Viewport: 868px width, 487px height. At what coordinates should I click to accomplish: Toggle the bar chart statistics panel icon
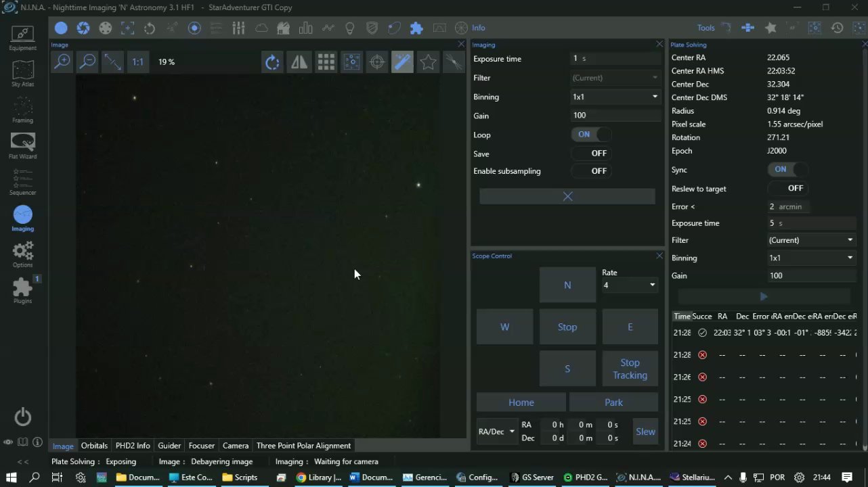tap(305, 28)
